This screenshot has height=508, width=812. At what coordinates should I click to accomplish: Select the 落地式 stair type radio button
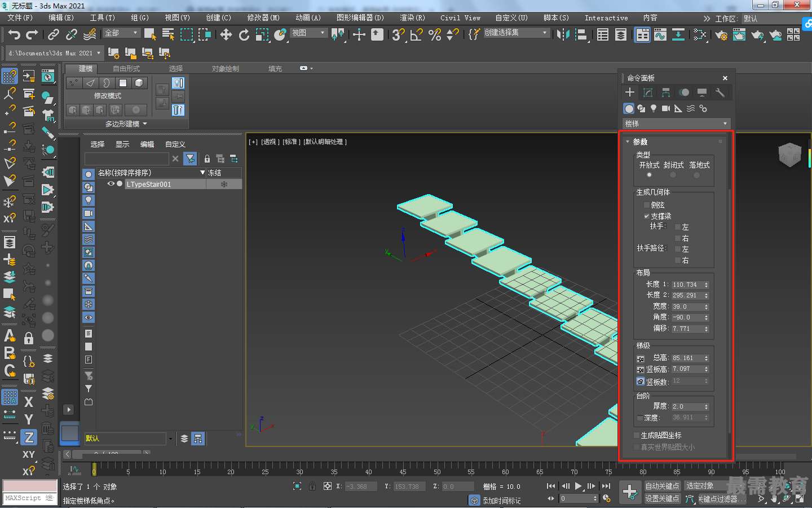point(696,175)
